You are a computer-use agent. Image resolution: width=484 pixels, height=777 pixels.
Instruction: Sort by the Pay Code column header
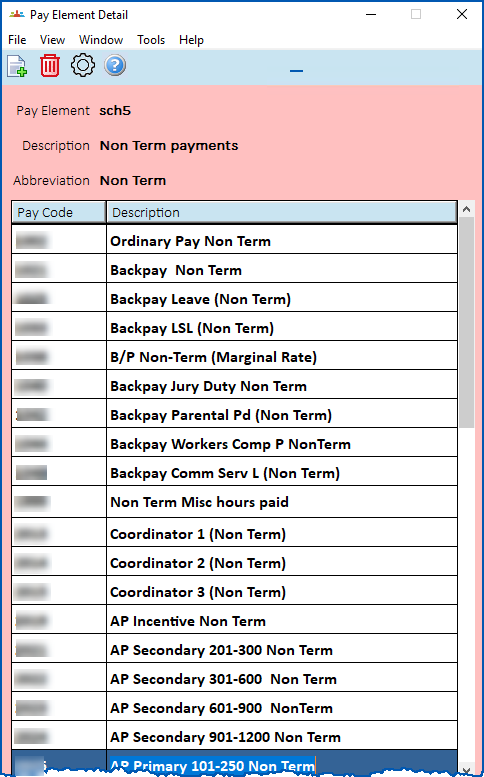59,213
